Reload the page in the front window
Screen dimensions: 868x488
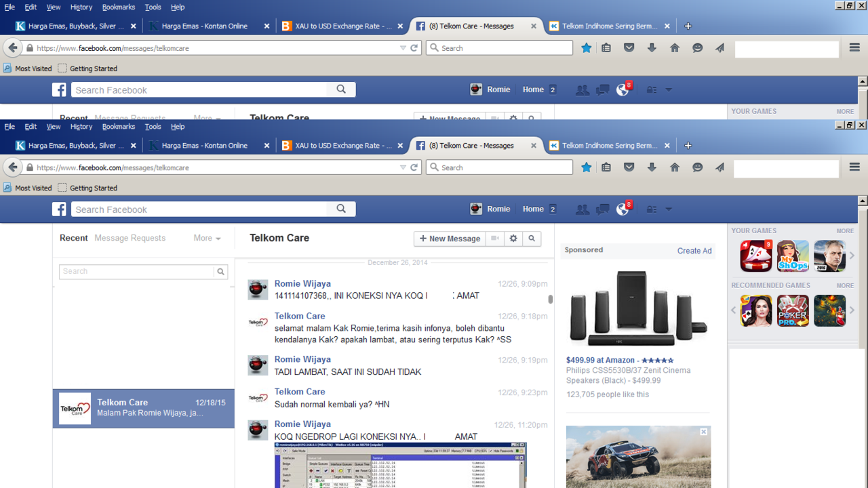(414, 167)
